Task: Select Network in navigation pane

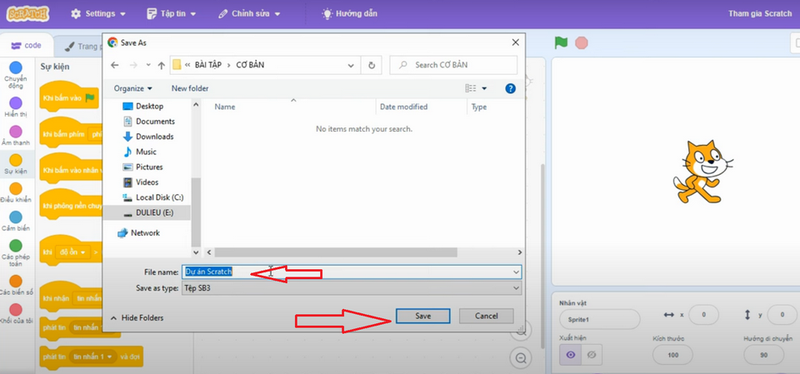Action: coord(138,233)
